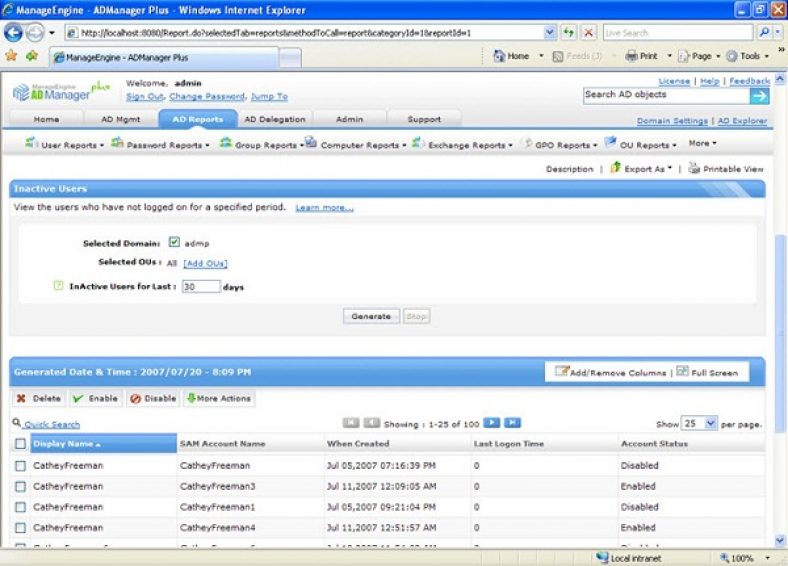Click the Delete action button
The height and width of the screenshot is (566, 788).
point(39,398)
